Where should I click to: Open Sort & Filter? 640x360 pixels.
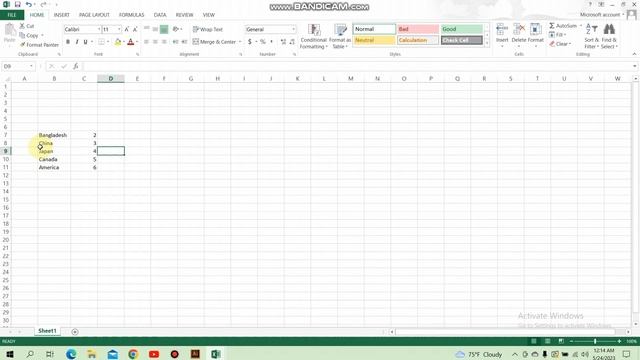pos(591,36)
